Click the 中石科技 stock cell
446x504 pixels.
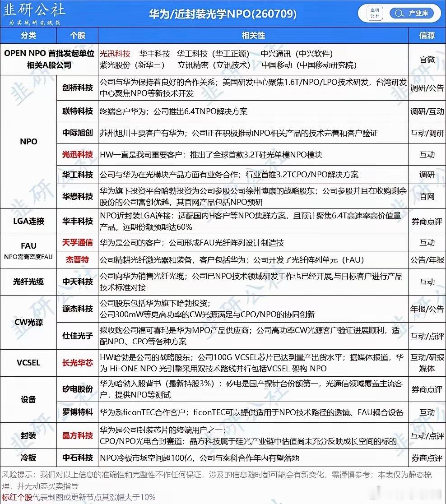click(78, 458)
